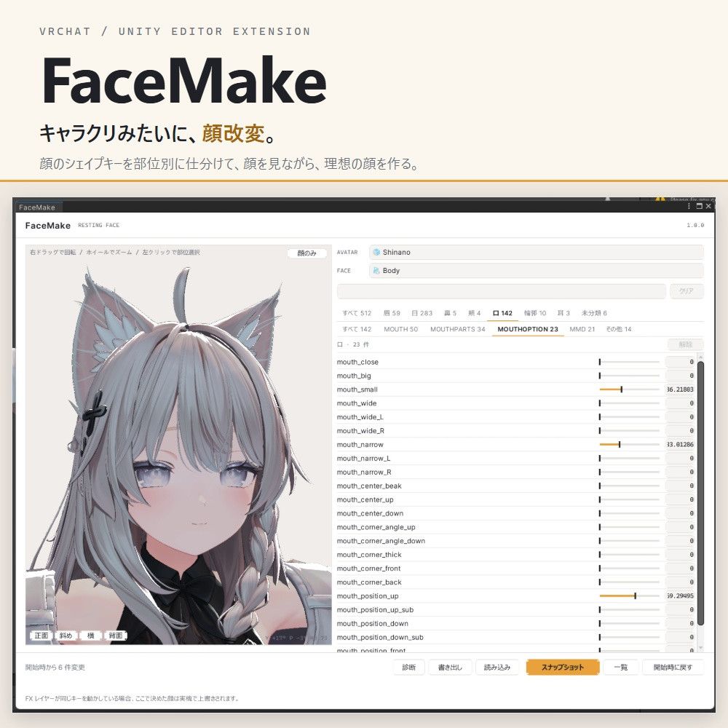Select the 頬 4 category tab
Image resolution: width=728 pixels, height=728 pixels.
click(474, 313)
